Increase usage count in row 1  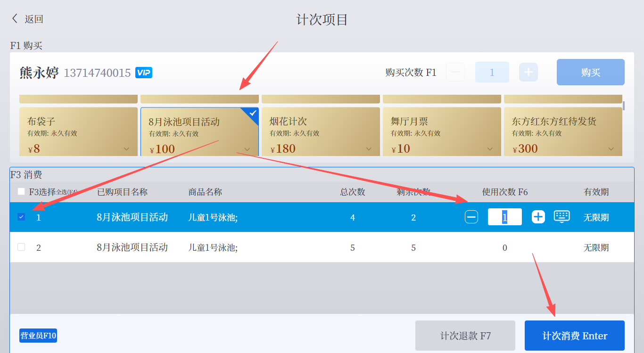coord(538,217)
